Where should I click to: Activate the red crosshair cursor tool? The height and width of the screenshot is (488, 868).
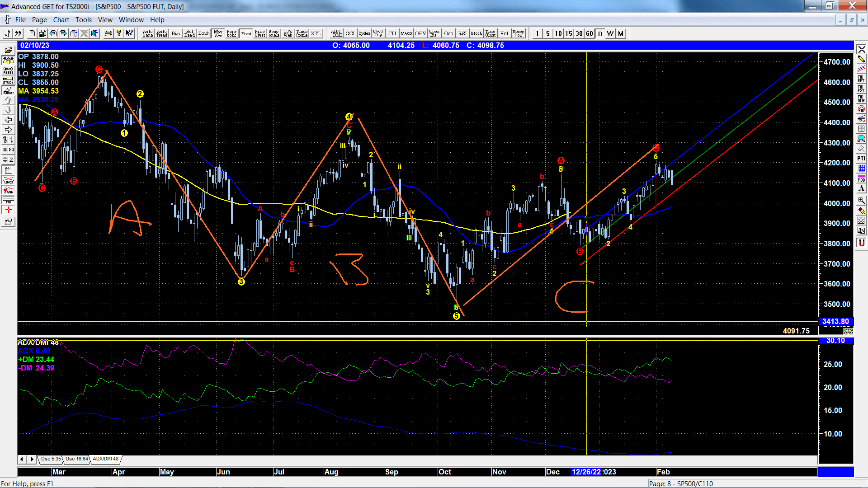[x=8, y=210]
